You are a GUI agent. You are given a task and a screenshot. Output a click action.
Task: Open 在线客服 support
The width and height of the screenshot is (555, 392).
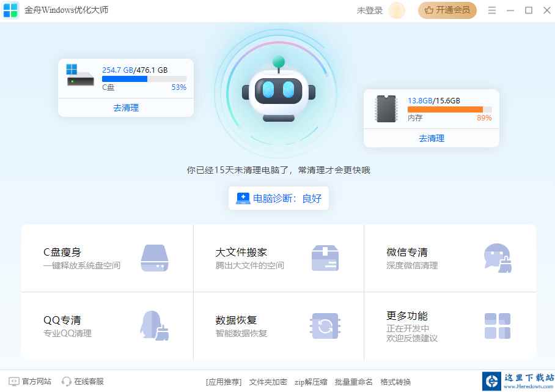click(89, 382)
